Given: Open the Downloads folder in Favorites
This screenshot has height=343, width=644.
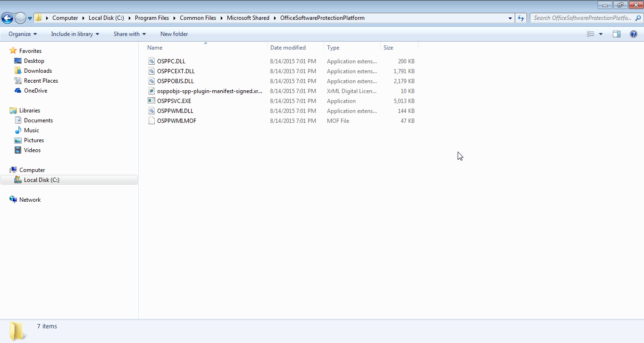Looking at the screenshot, I should coord(38,71).
